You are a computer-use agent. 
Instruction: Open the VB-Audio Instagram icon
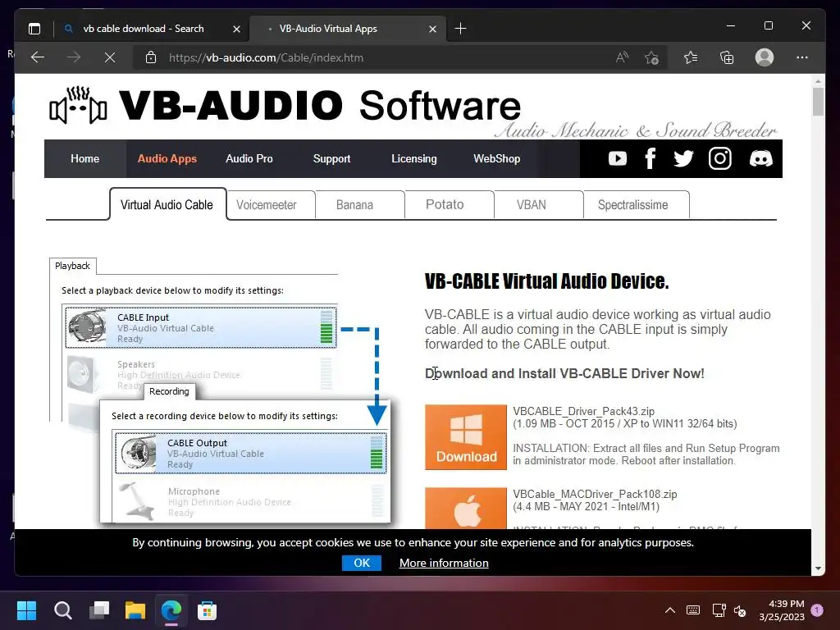coord(720,158)
